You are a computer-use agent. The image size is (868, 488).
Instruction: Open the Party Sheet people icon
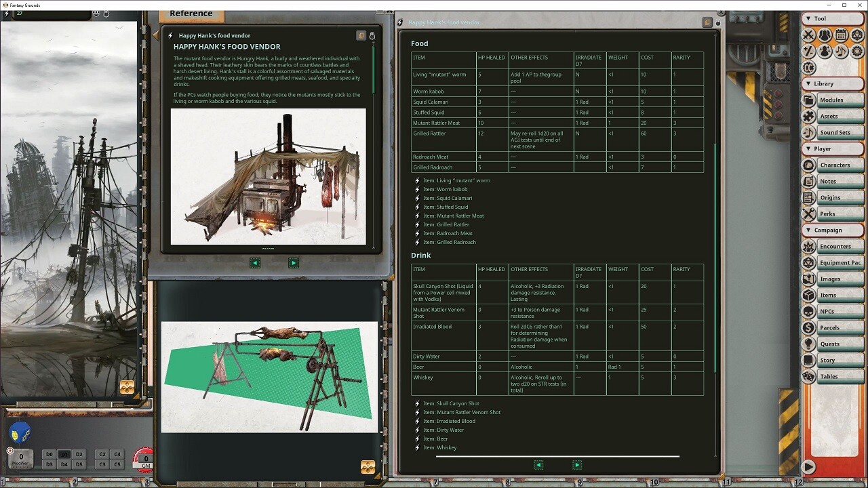pyautogui.click(x=824, y=34)
